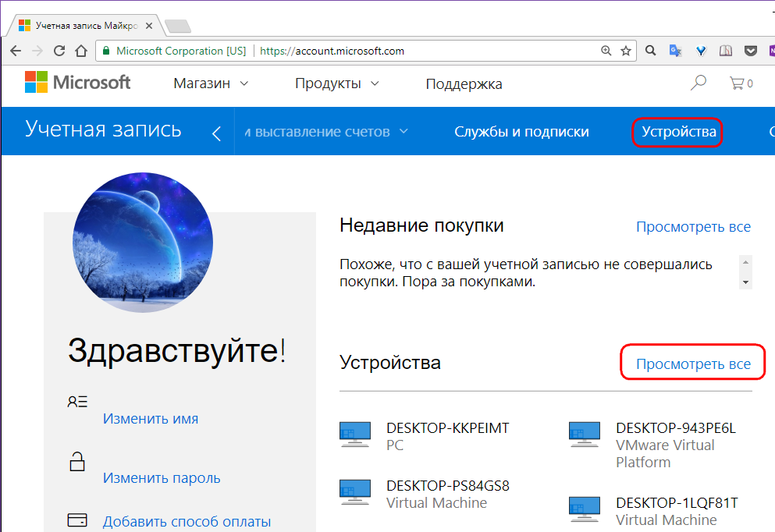This screenshot has height=532, width=775.
Task: Open the Службы и подписки section
Action: click(x=521, y=132)
